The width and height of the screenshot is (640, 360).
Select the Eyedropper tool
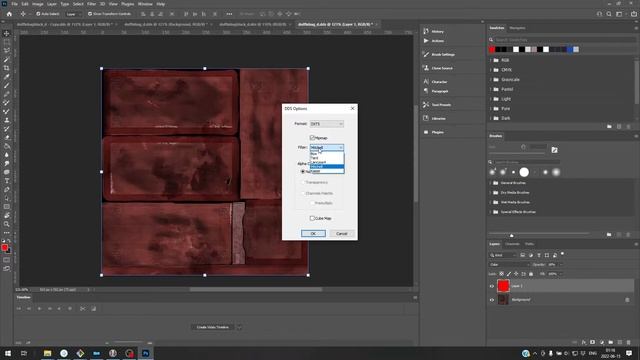pyautogui.click(x=7, y=77)
